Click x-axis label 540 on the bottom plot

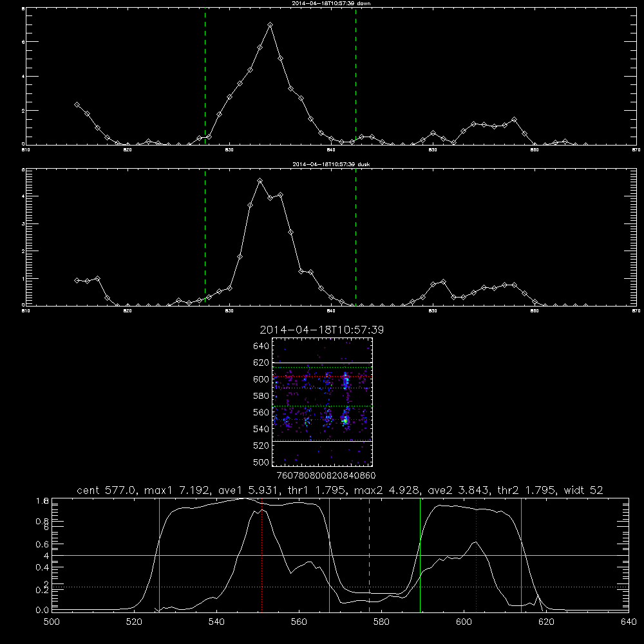click(x=216, y=622)
